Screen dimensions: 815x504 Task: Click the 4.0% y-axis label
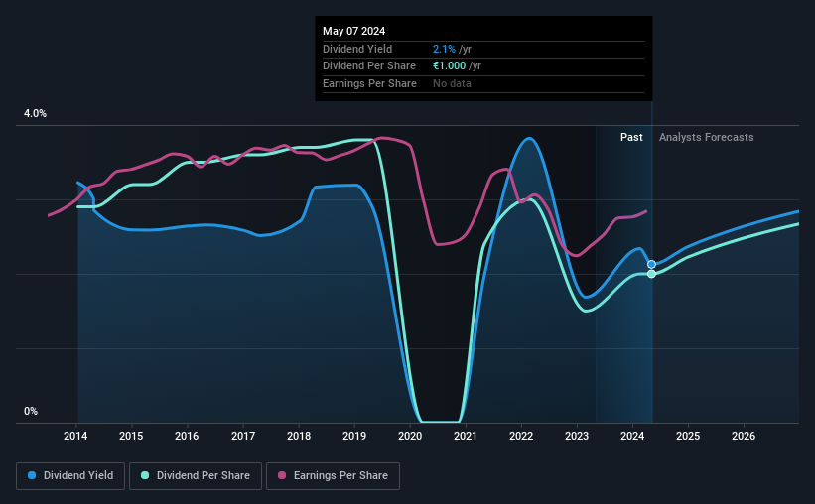tap(35, 114)
